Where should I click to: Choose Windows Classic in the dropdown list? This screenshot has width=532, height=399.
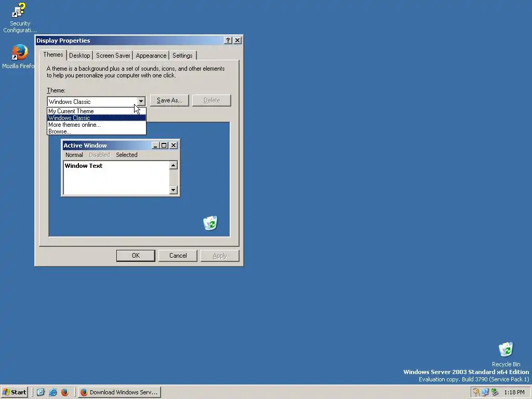pyautogui.click(x=96, y=118)
